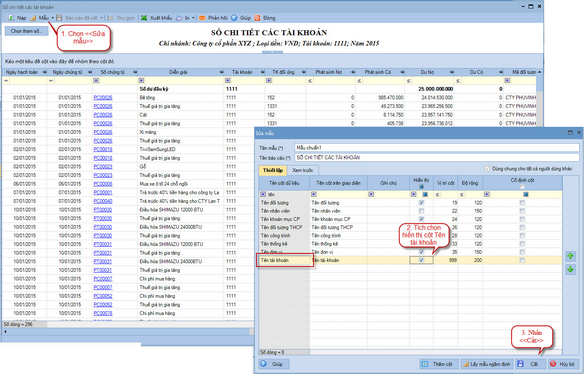Toggle Hiển thị header select-all checkbox
Viewport: 584px width, 374px height.
pos(421,186)
